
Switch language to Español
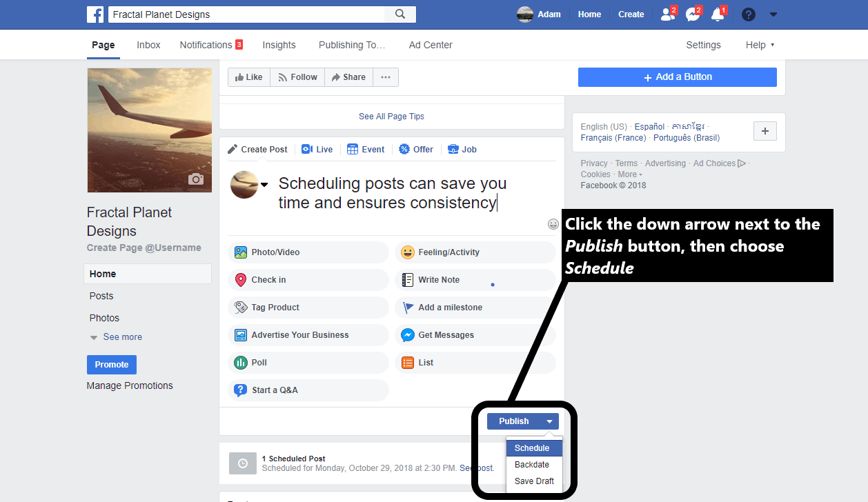coord(650,127)
